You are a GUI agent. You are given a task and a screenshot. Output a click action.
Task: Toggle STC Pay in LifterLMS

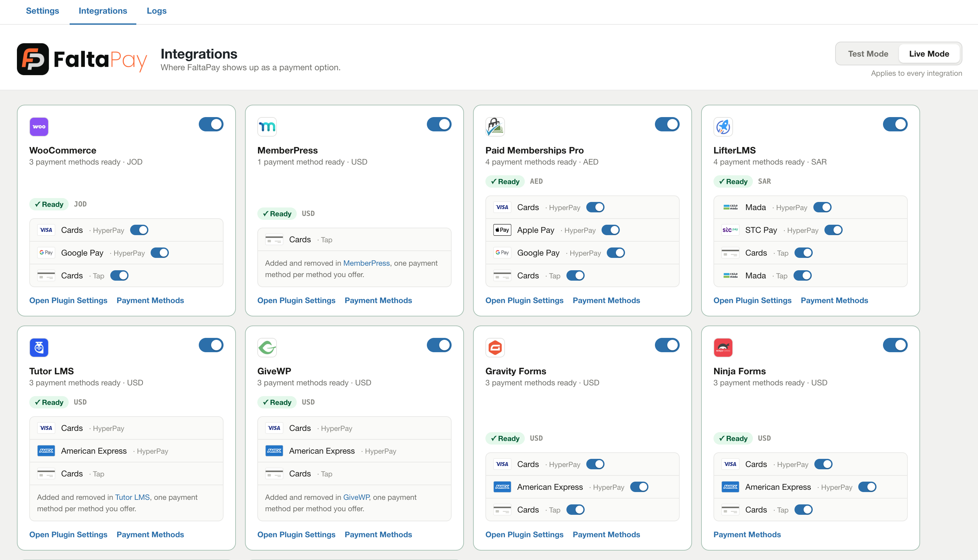[x=833, y=230]
